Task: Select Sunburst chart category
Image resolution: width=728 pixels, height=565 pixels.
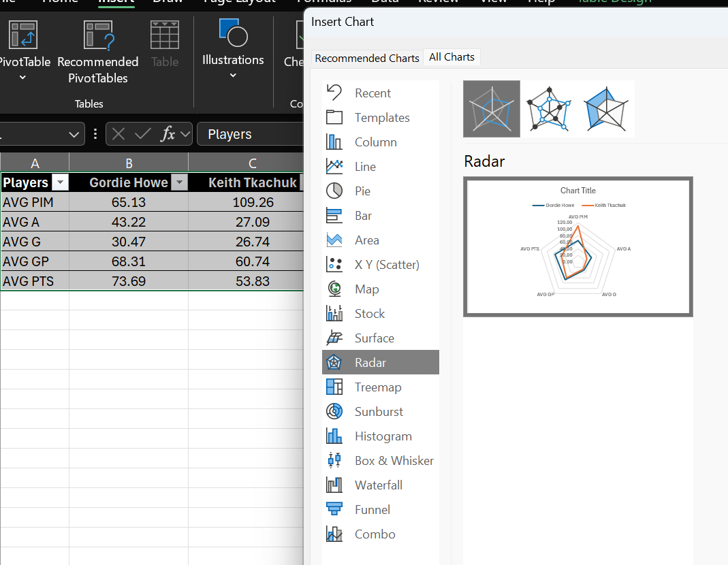Action: [380, 412]
